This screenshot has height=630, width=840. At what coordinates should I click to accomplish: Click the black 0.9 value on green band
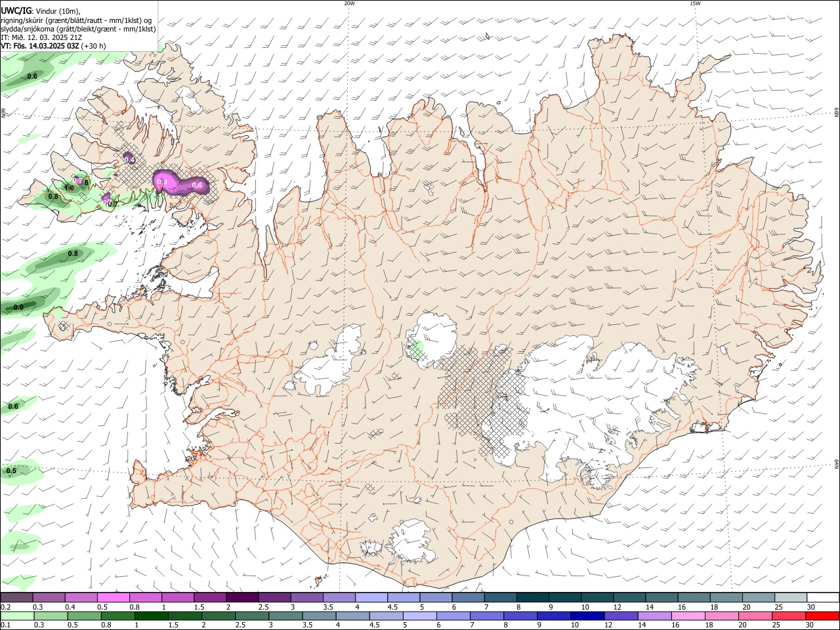(18, 307)
